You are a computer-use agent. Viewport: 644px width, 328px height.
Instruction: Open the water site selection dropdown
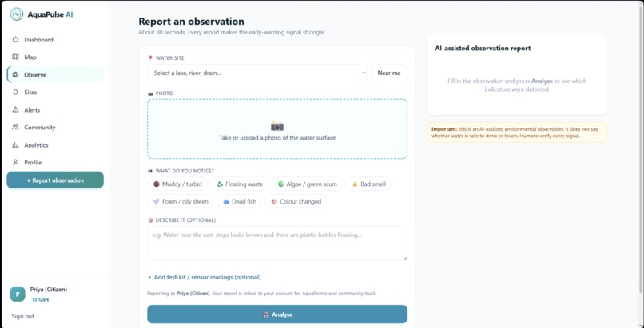tap(257, 73)
